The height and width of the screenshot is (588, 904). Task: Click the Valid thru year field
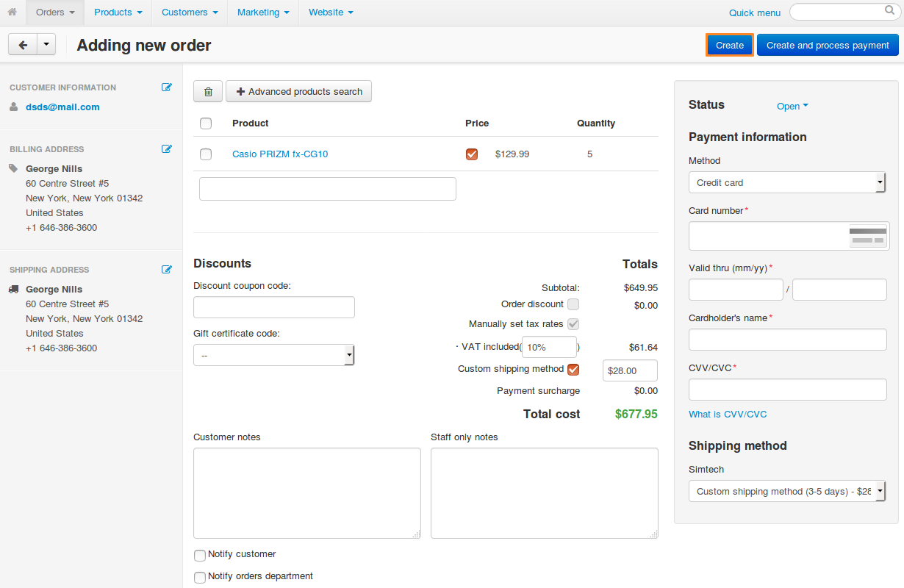pyautogui.click(x=839, y=290)
